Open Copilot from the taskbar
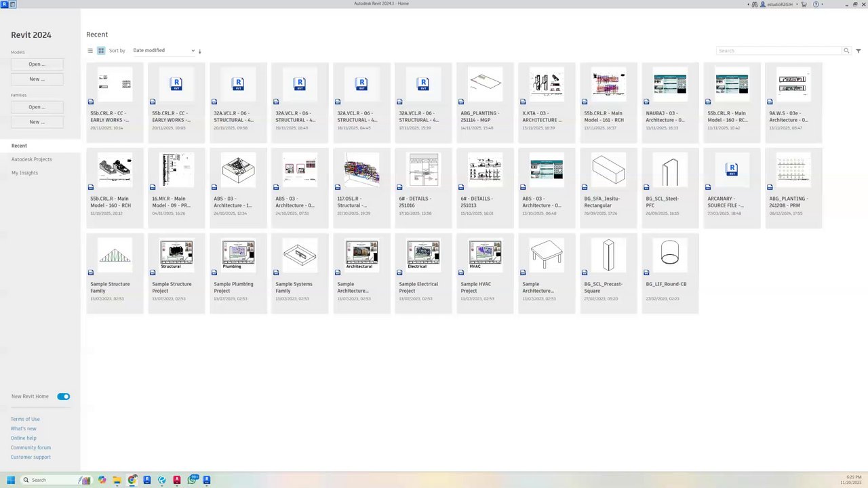This screenshot has height=488, width=868. 102,480
